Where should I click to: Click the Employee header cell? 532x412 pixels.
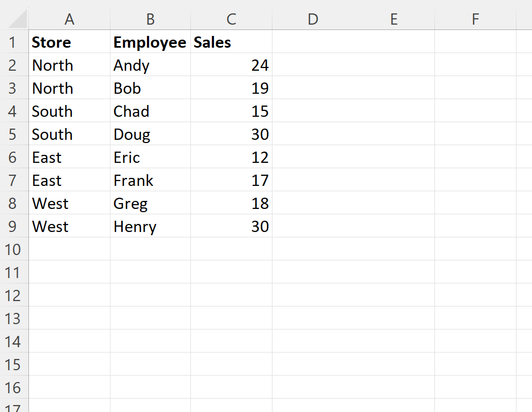pos(150,42)
